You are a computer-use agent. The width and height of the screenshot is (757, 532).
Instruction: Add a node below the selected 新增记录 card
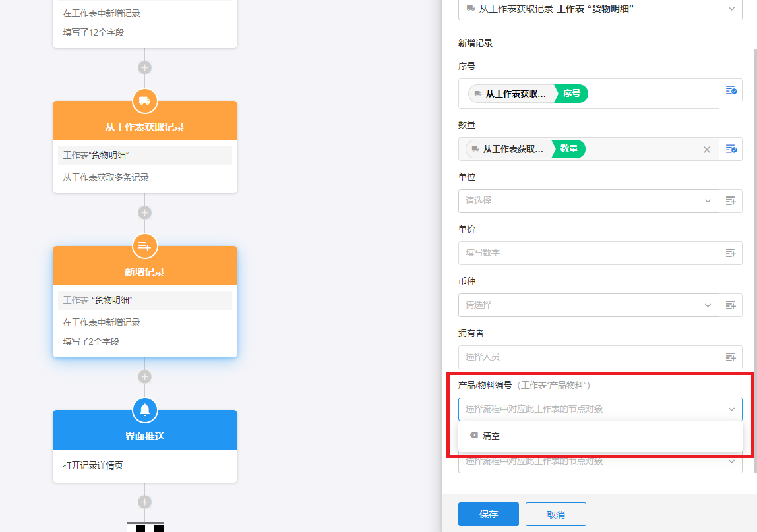pos(145,376)
